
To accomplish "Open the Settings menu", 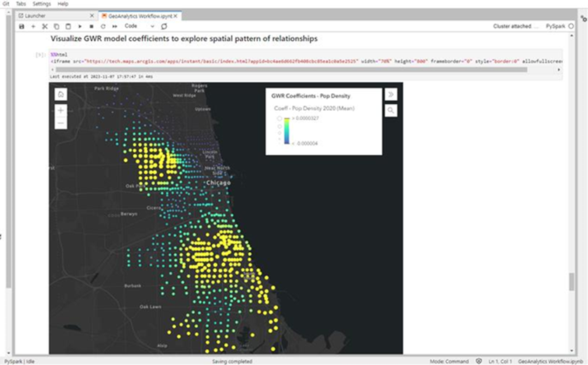I will tap(41, 4).
